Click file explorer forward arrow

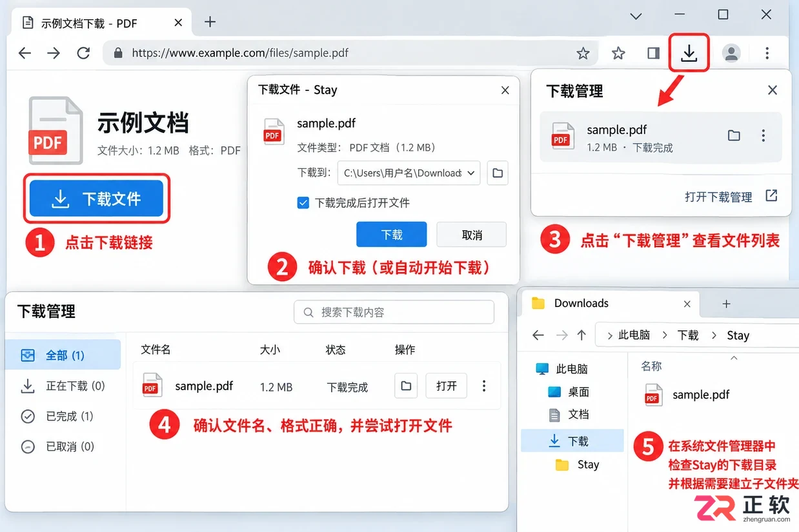(562, 335)
